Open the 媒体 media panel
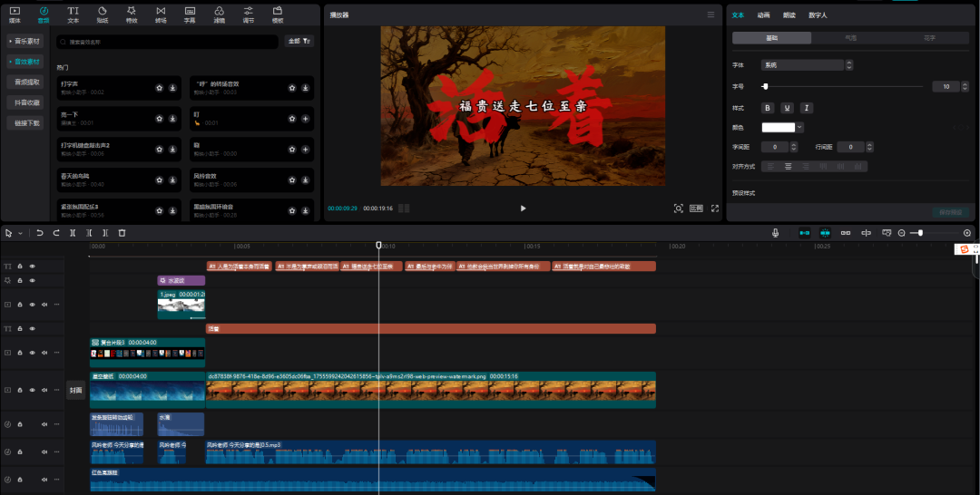The width and height of the screenshot is (980, 495). [x=15, y=15]
